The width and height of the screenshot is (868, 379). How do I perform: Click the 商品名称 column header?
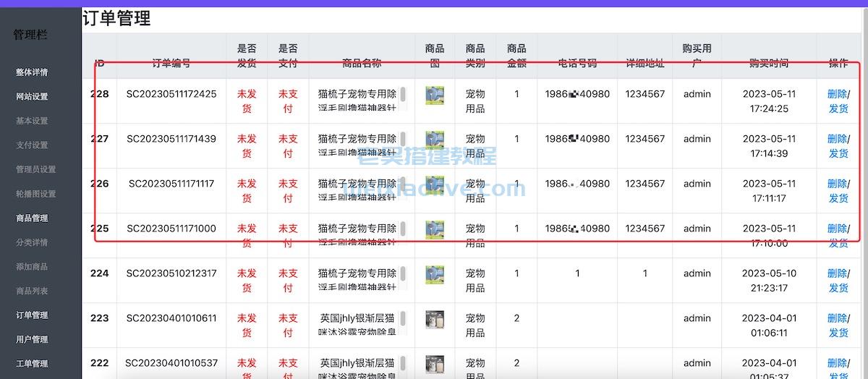[362, 64]
